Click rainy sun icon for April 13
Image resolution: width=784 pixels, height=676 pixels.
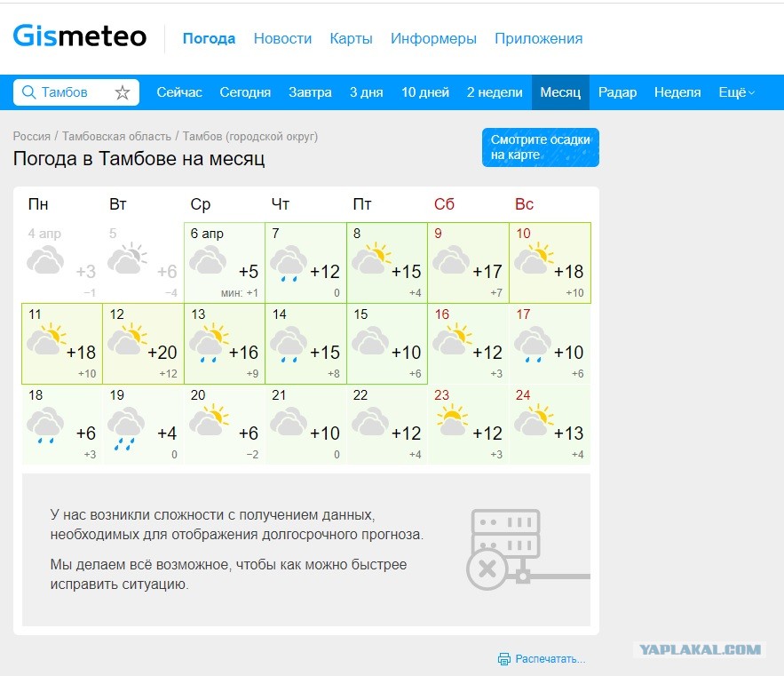click(x=209, y=342)
